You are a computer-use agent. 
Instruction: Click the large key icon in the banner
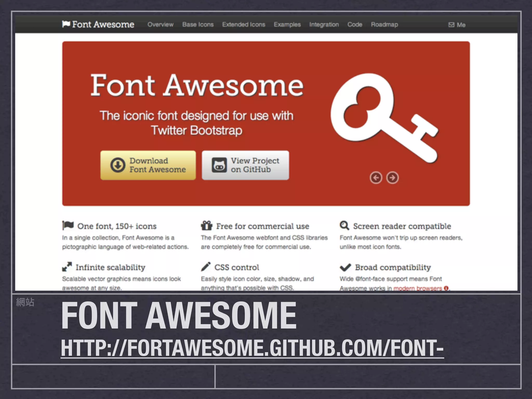pos(384,118)
